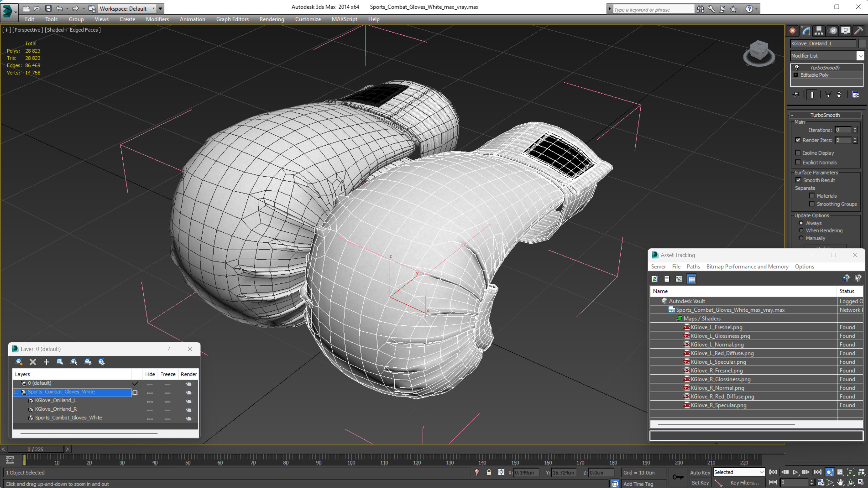Toggle the Render Iters checkbox
Viewport: 868px width, 488px height.
click(x=798, y=140)
